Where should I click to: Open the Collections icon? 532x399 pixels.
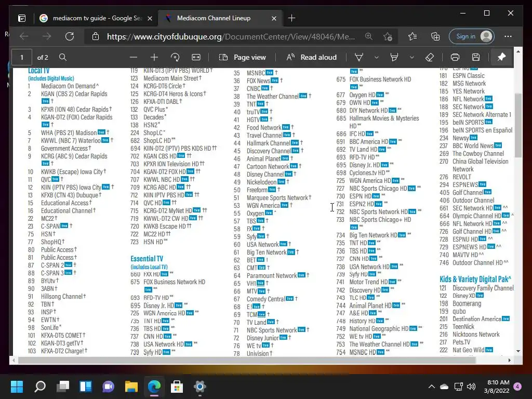pos(435,36)
